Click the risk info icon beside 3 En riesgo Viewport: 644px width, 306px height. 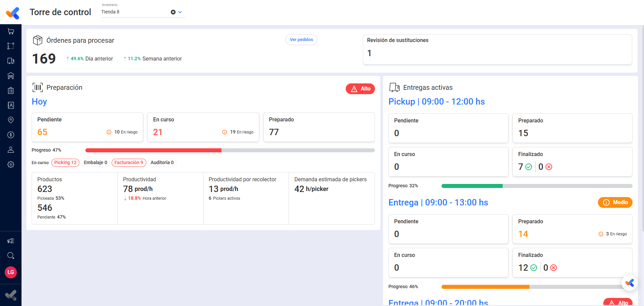coord(601,234)
